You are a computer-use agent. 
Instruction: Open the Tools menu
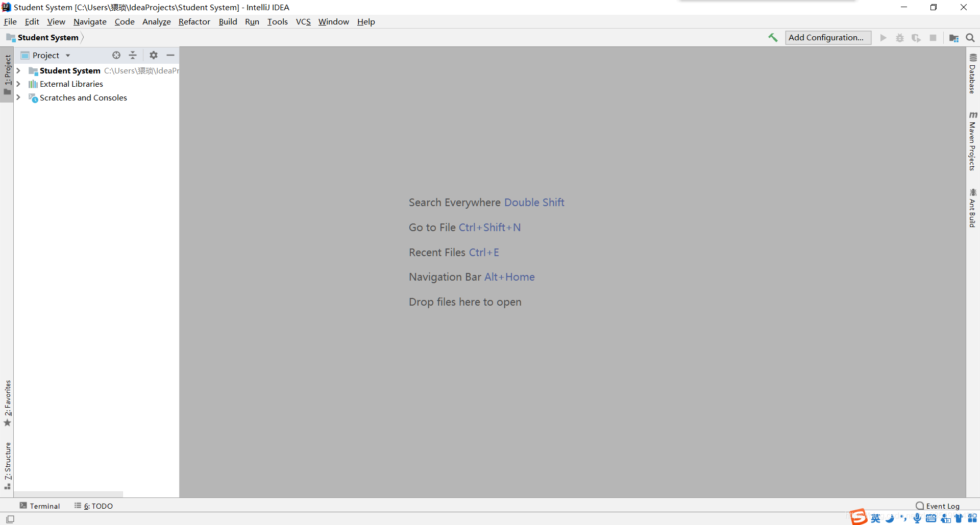coord(278,21)
